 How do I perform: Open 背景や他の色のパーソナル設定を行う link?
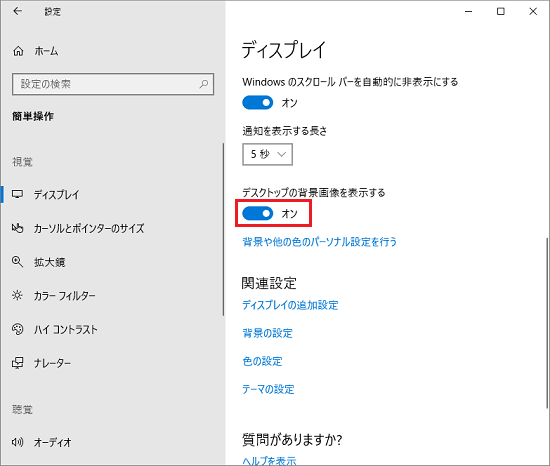pos(320,242)
